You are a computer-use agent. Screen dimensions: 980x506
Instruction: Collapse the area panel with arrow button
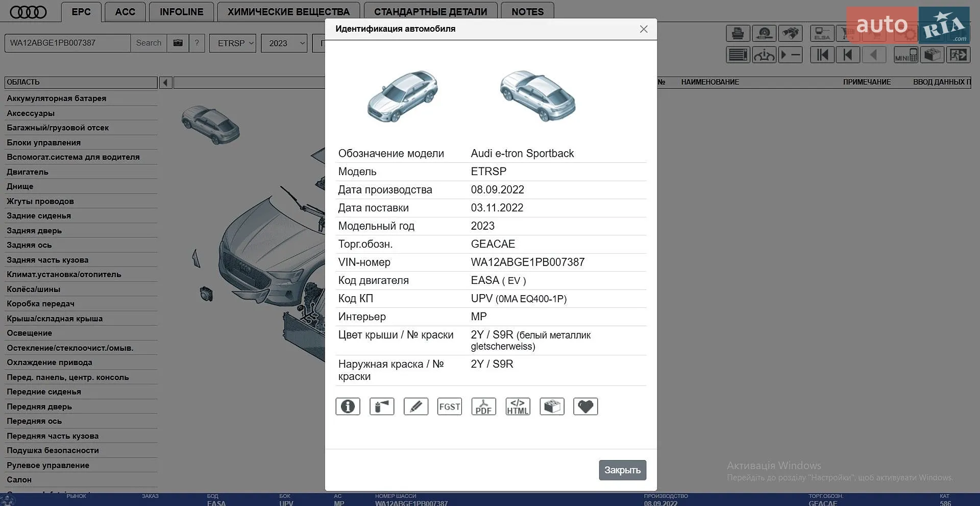coord(165,82)
